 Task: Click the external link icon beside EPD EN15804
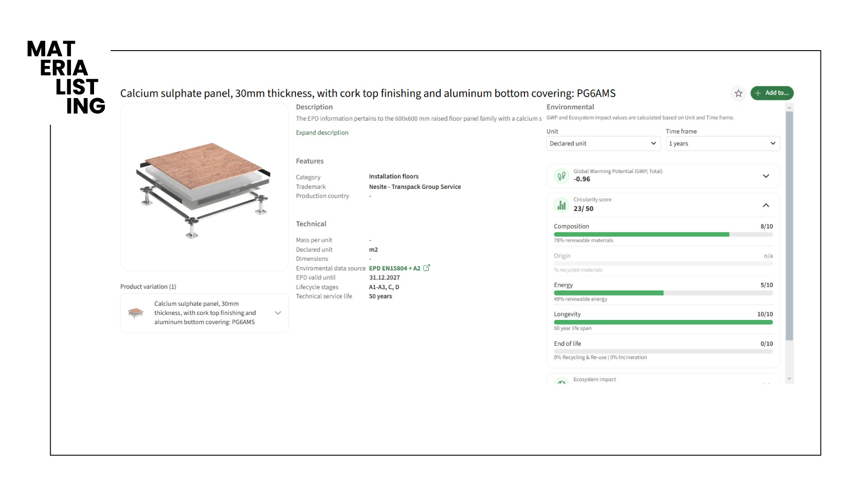(x=426, y=268)
